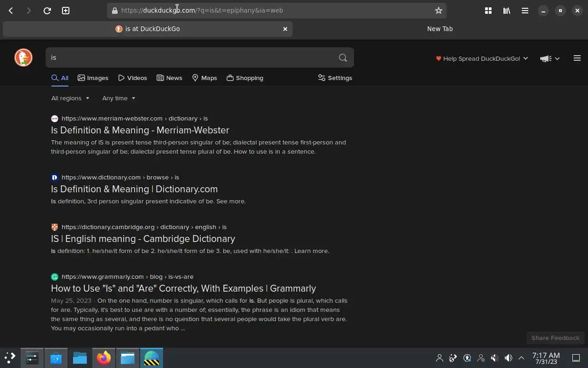
Task: Launch Firefox from the taskbar
Action: (x=104, y=358)
